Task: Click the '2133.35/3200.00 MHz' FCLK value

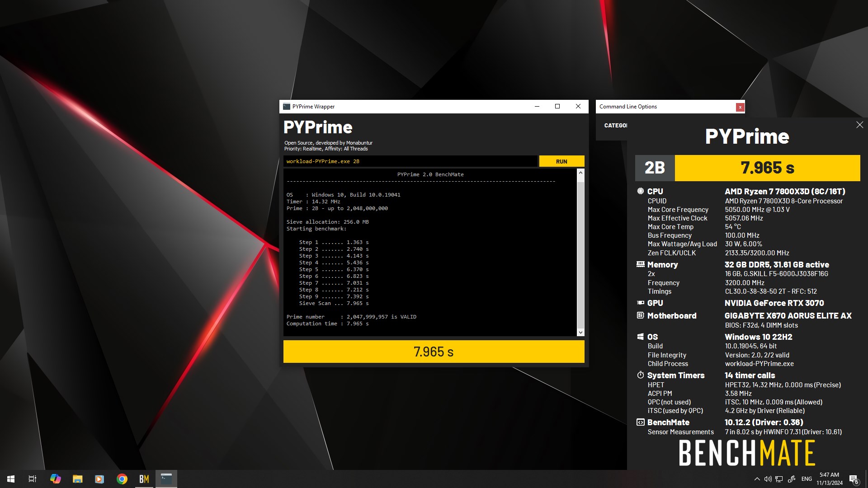Action: [757, 253]
